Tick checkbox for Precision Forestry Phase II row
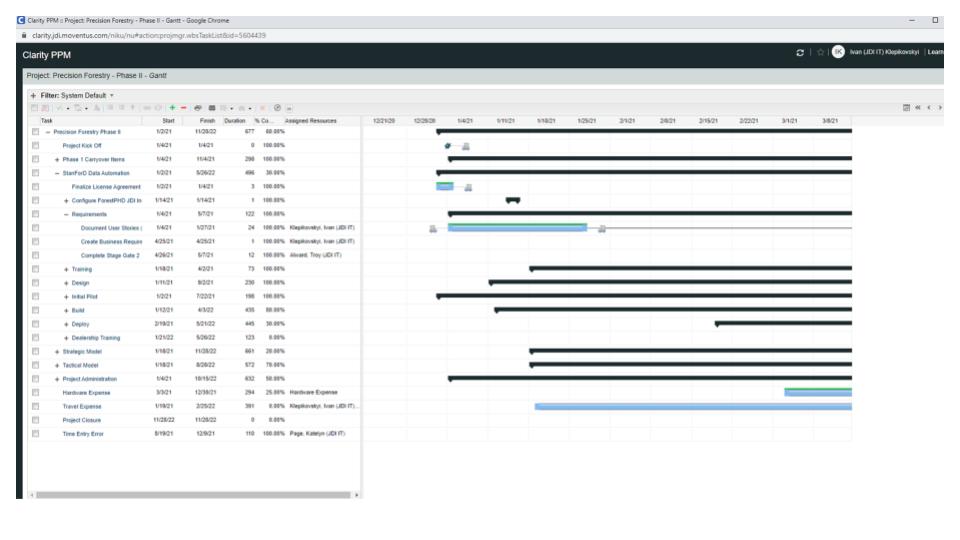960x540 pixels. point(36,132)
